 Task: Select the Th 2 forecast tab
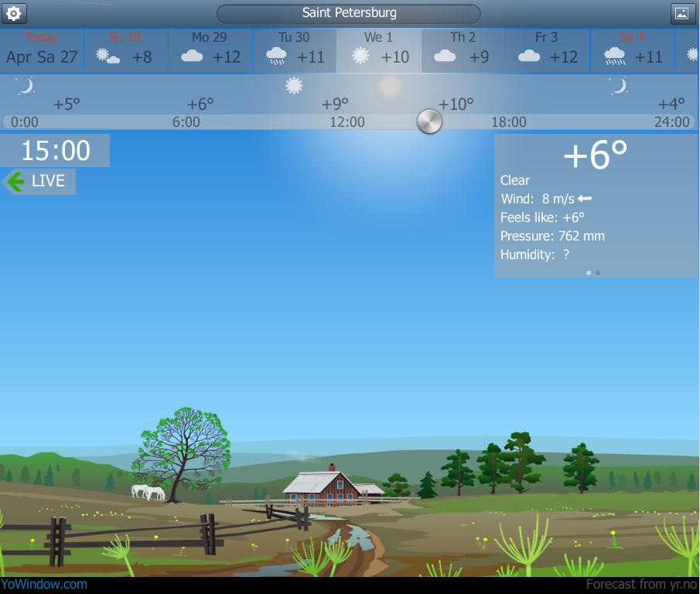(463, 51)
